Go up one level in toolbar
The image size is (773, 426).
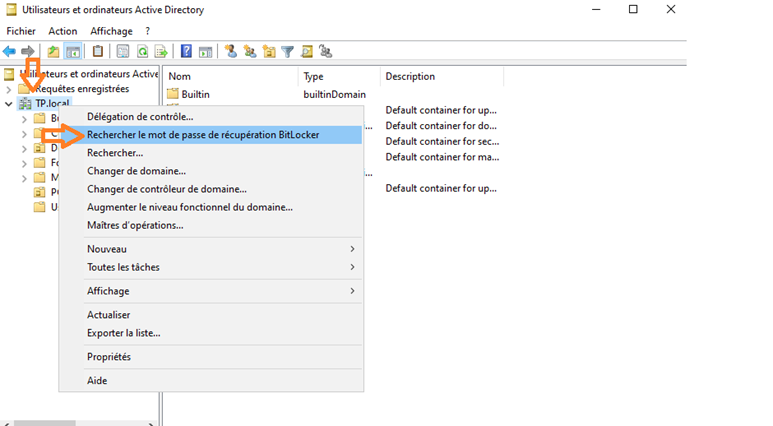pyautogui.click(x=53, y=51)
